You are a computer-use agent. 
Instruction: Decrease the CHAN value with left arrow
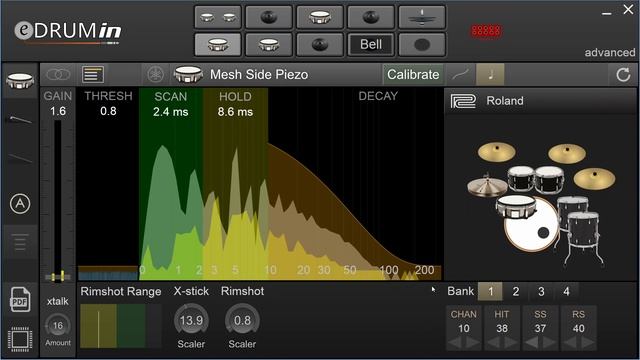click(x=455, y=343)
